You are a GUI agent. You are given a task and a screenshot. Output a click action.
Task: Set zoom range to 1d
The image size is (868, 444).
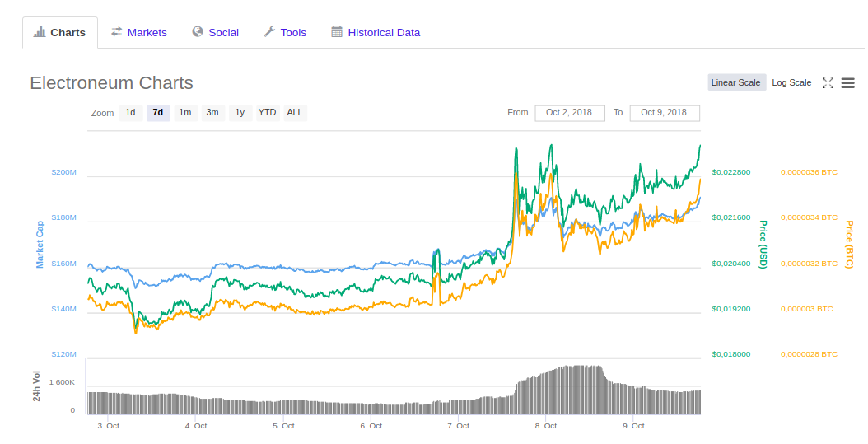[x=130, y=113]
